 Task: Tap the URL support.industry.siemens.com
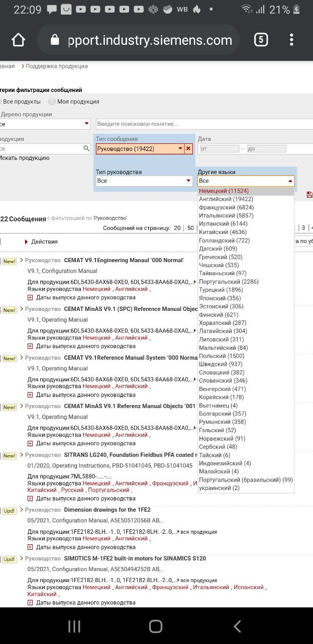(150, 40)
